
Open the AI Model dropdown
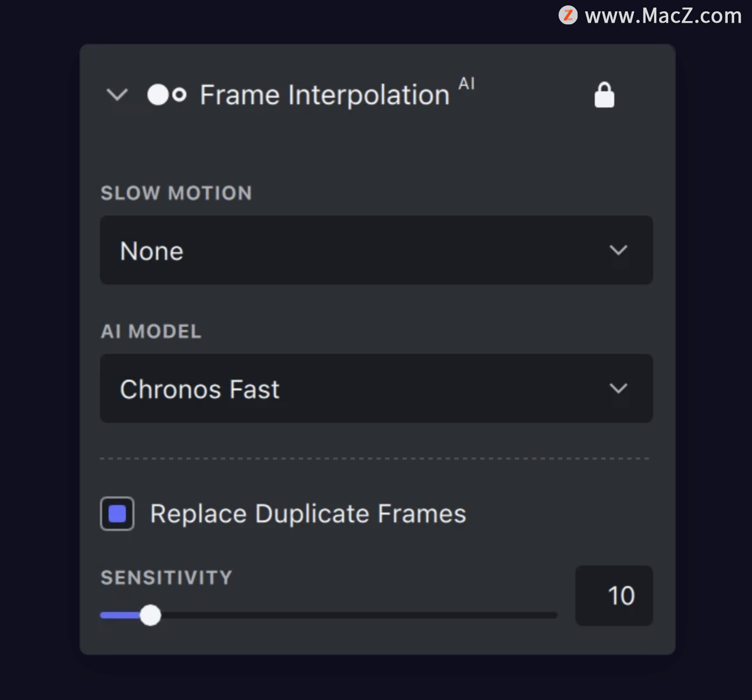click(377, 388)
